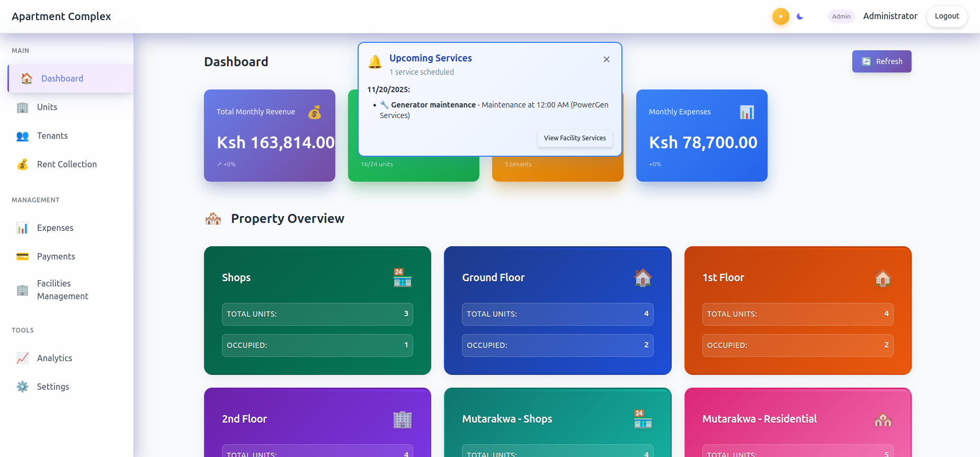Click the Shops card title

pos(236,277)
